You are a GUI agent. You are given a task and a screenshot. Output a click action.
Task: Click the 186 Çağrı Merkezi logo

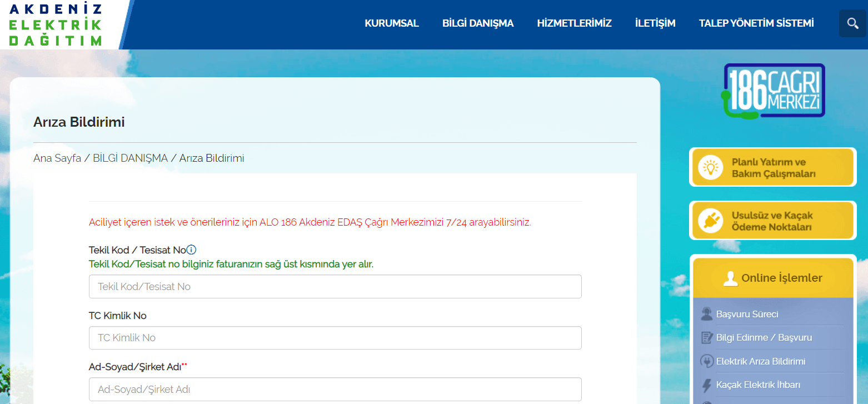773,90
